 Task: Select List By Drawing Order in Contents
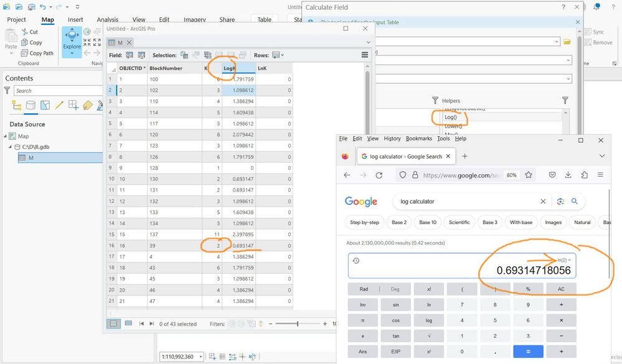[x=17, y=105]
